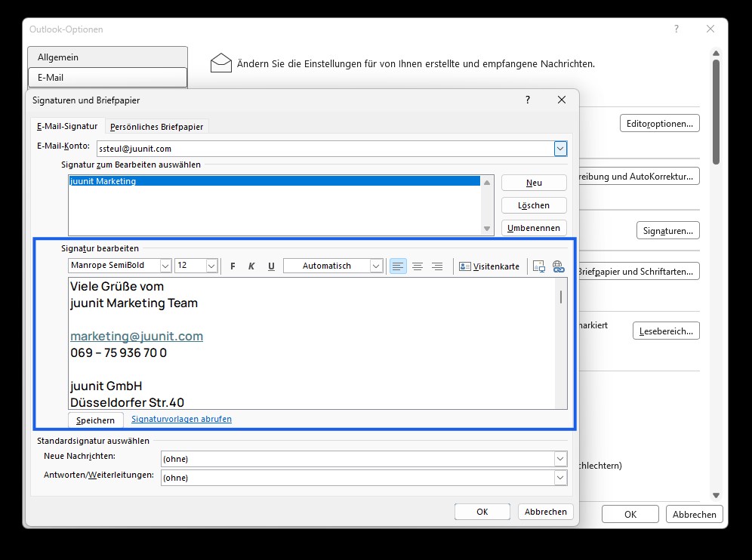Image resolution: width=752 pixels, height=560 pixels.
Task: Click Outlook-Optionen scrollbar up arrow
Action: (x=716, y=54)
